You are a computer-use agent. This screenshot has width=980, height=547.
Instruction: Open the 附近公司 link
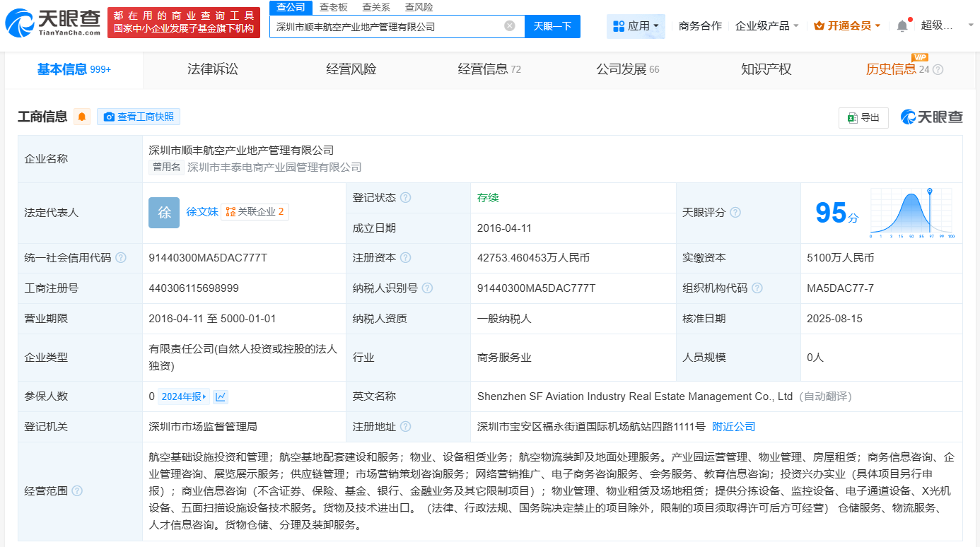pos(733,427)
